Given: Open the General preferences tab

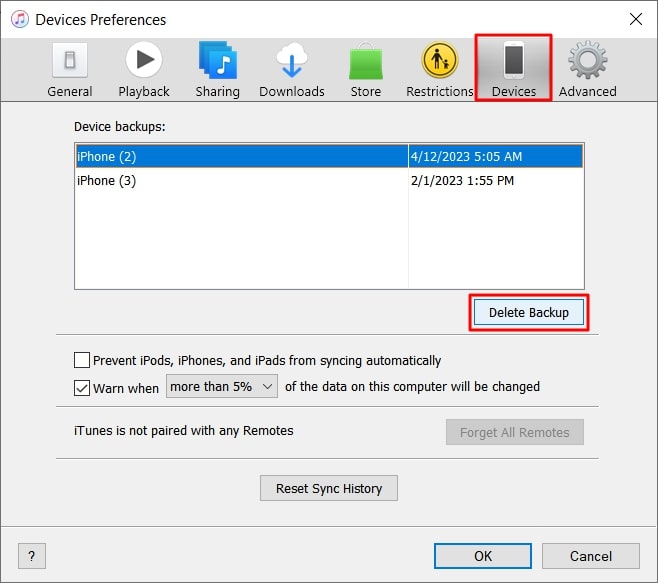Looking at the screenshot, I should [70, 70].
